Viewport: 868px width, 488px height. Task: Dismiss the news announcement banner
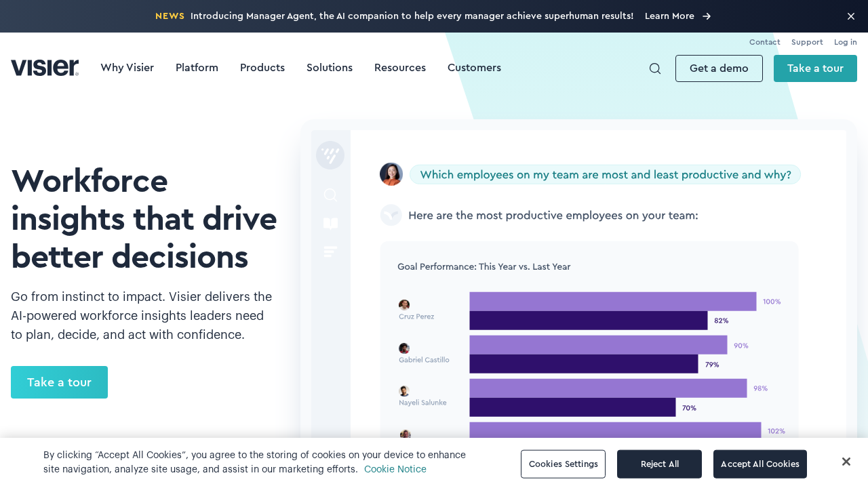click(x=850, y=16)
